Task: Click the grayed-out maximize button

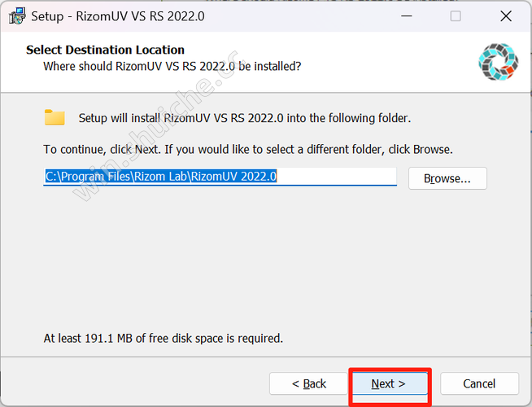Action: point(456,16)
